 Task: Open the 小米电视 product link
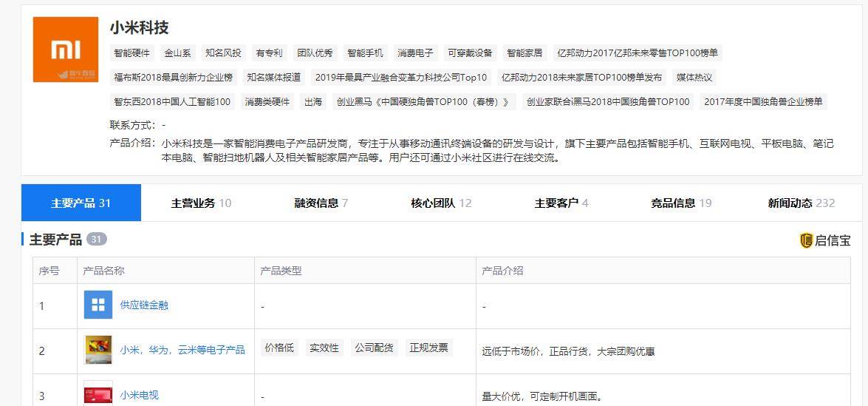click(x=140, y=395)
